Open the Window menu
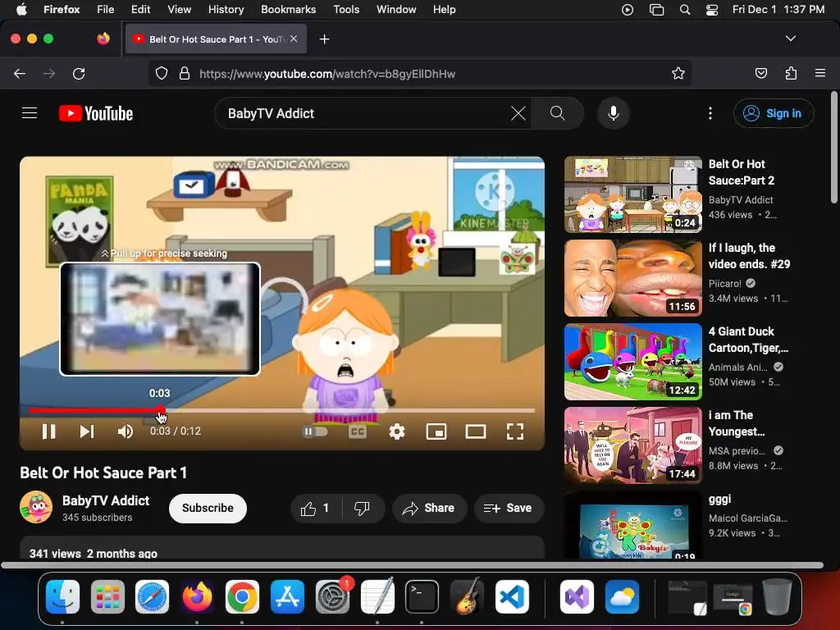 coord(396,10)
